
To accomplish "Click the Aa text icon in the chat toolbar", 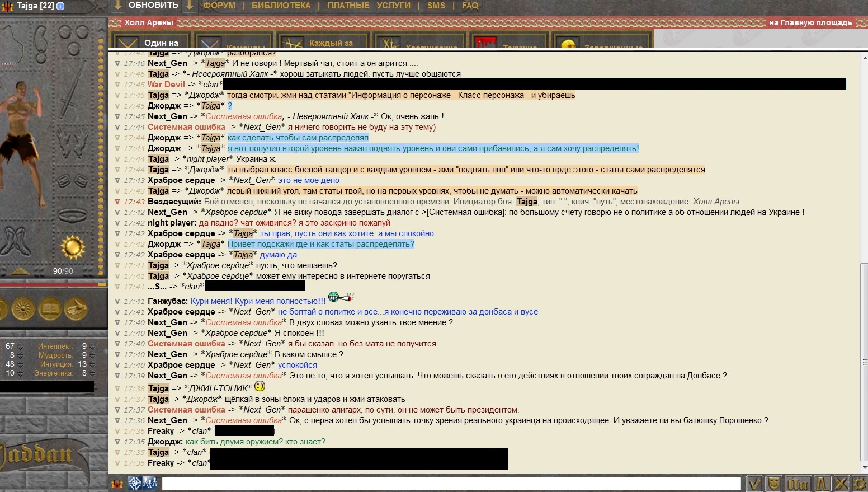I will (x=798, y=484).
